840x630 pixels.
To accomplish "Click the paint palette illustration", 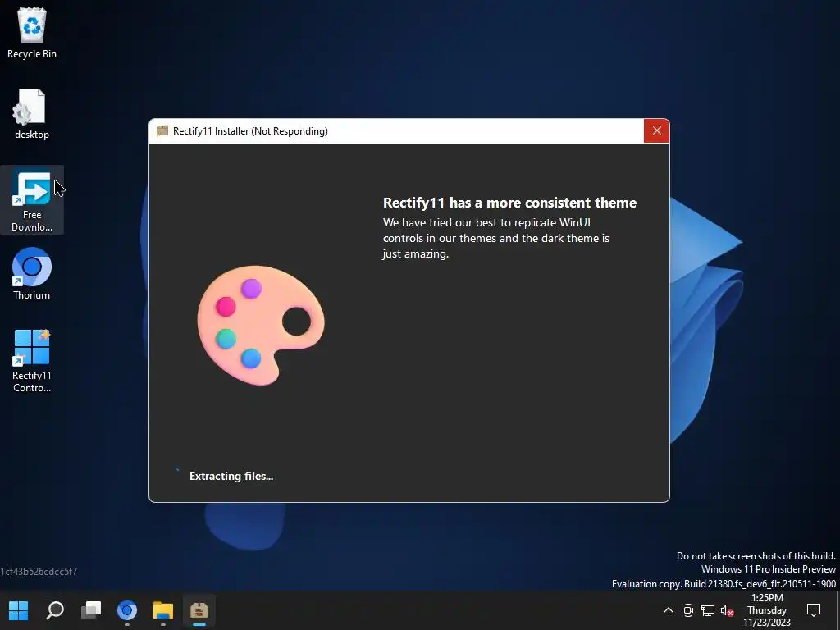I will pyautogui.click(x=261, y=325).
